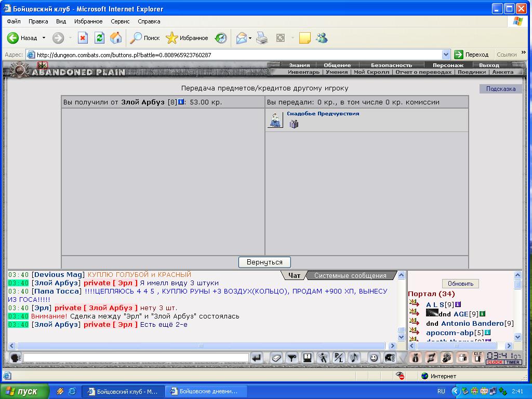The height and width of the screenshot is (399, 532).
Task: Click the EXIT door icon
Action: click(x=478, y=357)
